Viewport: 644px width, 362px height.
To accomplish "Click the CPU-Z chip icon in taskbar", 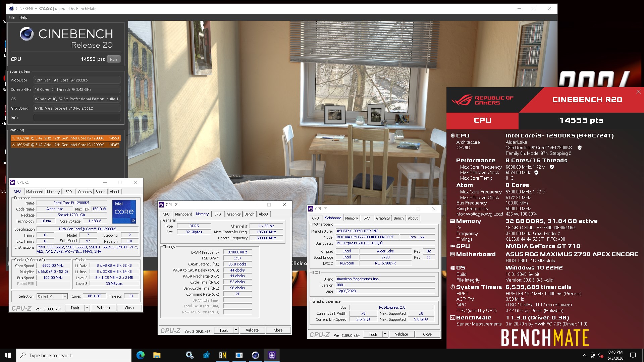I will coord(272,355).
